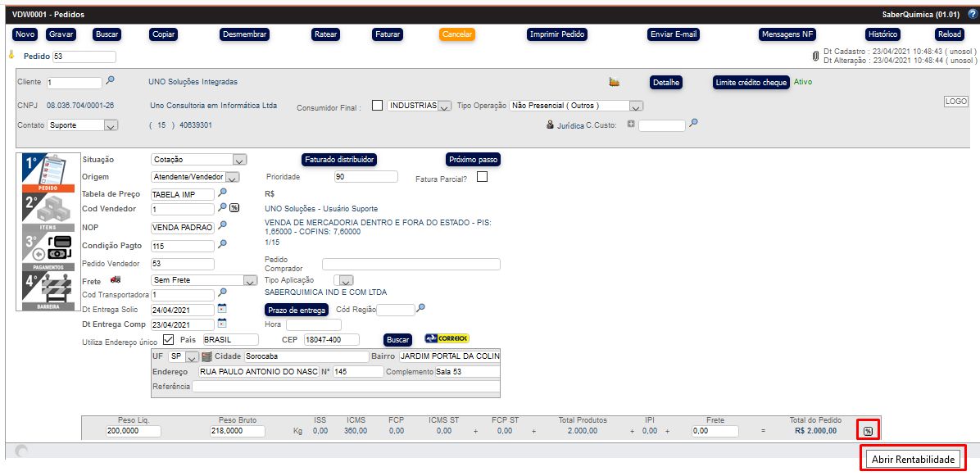980x476 pixels.
Task: Open the Frete dropdown list
Action: coord(250,280)
